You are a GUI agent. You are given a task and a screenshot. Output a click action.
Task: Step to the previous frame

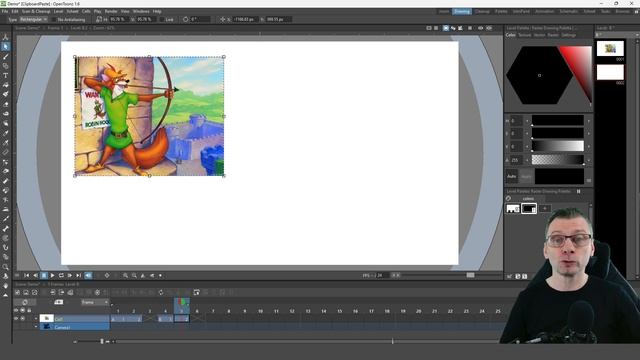coord(35,276)
